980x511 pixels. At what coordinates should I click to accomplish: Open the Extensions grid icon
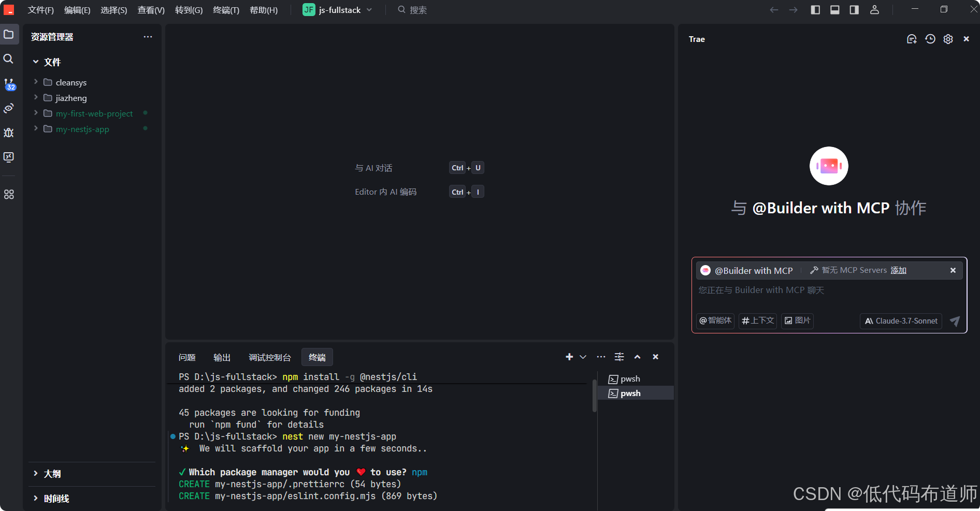coord(9,195)
